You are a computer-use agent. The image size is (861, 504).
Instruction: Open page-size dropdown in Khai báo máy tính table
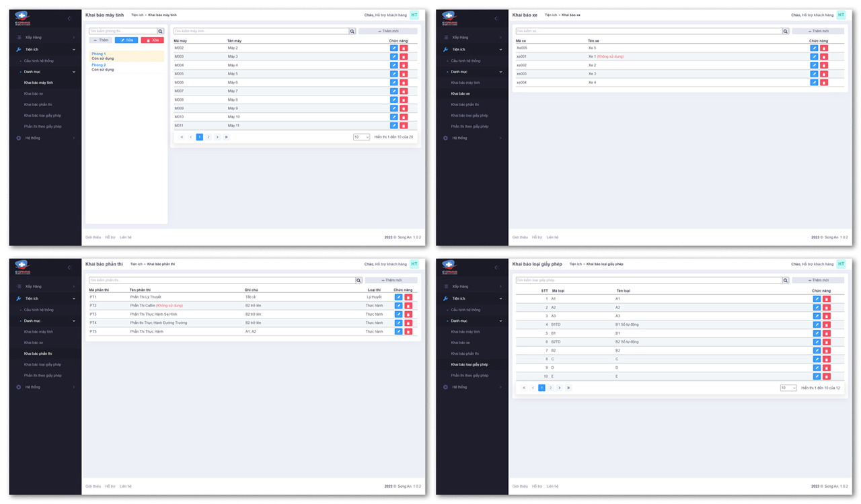(x=361, y=137)
